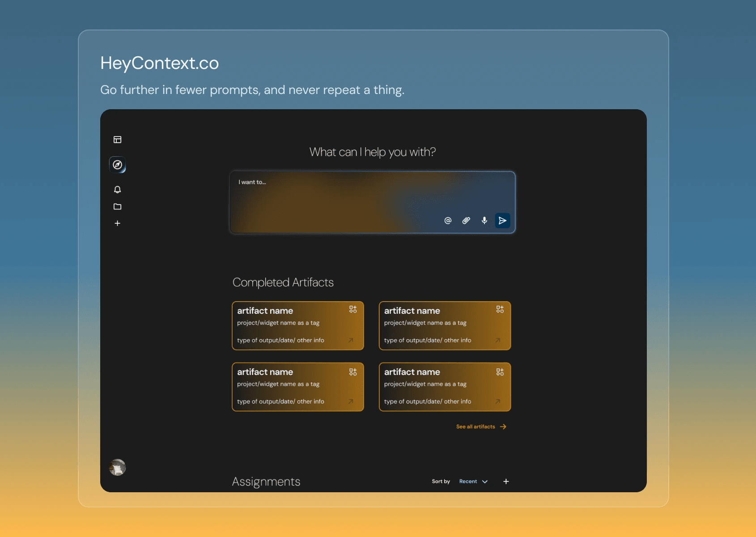Open arrow icon on top-right artifact card
Screen dimensions: 756x537
coord(497,341)
